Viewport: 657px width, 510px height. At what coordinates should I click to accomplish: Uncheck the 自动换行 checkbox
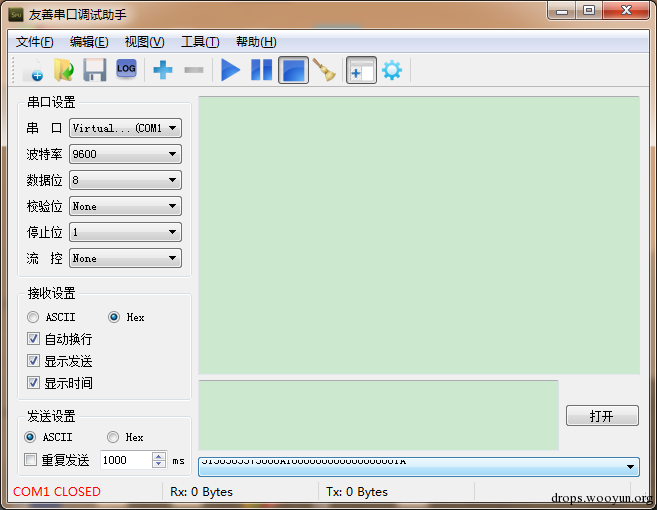coord(34,339)
